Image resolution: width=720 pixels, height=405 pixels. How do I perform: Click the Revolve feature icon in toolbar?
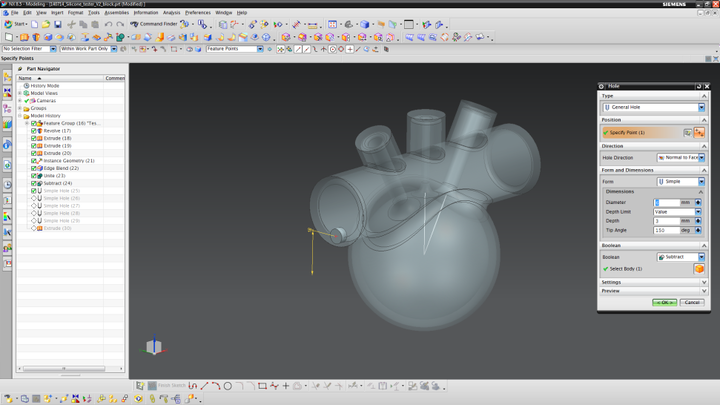pyautogui.click(x=36, y=37)
